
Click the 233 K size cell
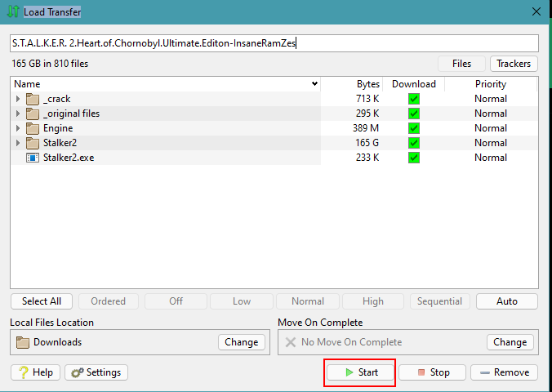point(367,158)
